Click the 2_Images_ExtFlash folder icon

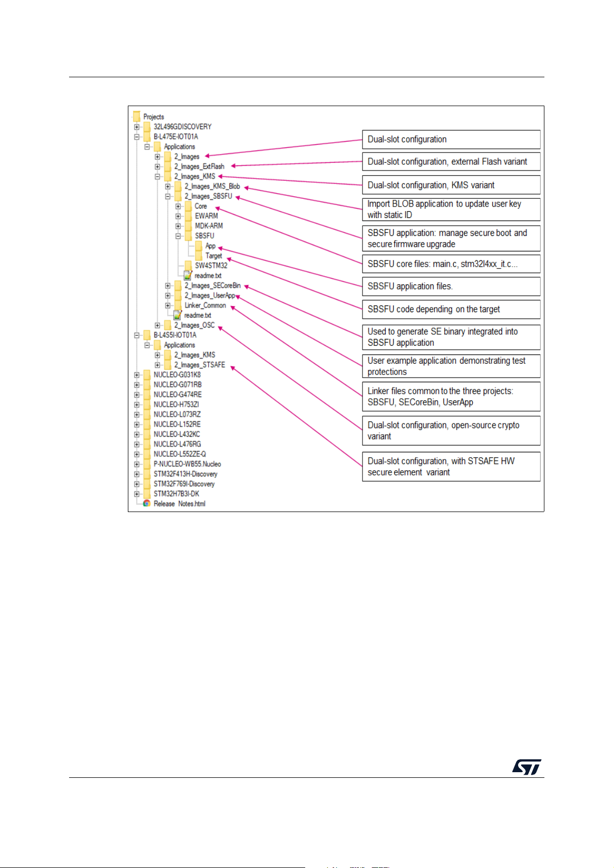(168, 166)
